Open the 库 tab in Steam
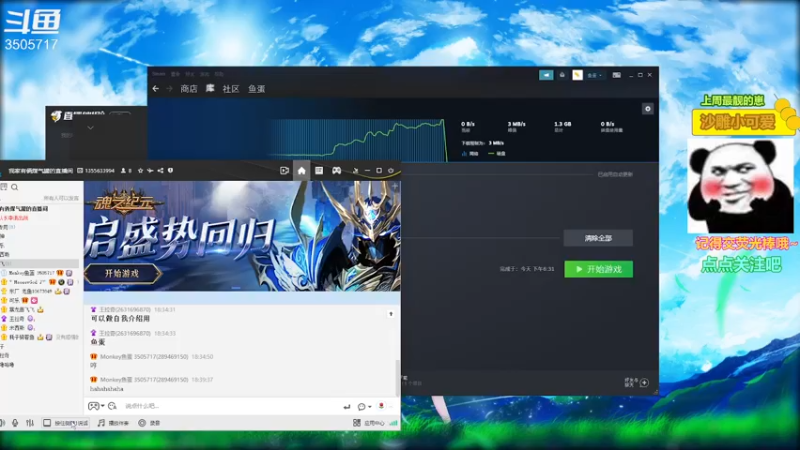The image size is (800, 450). (210, 89)
